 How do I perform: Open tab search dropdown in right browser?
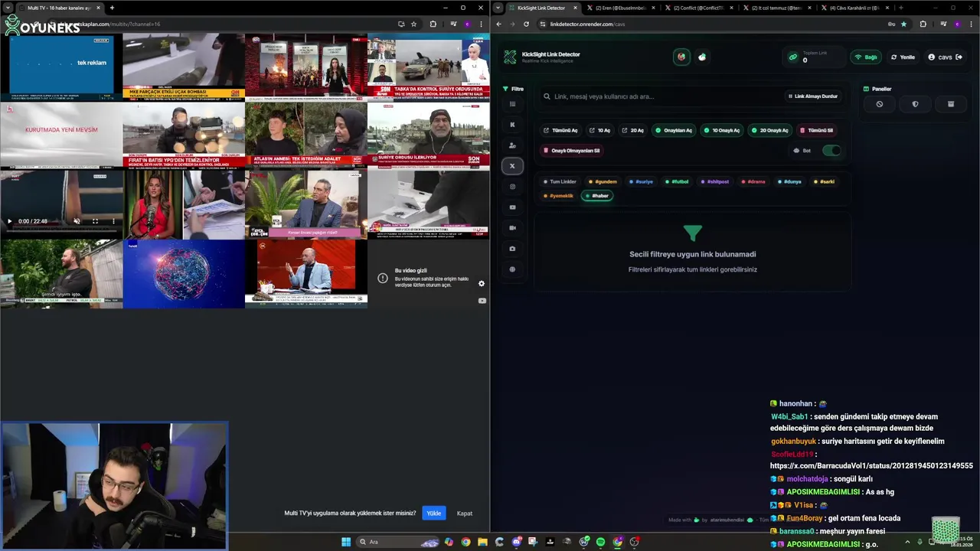[x=498, y=8]
